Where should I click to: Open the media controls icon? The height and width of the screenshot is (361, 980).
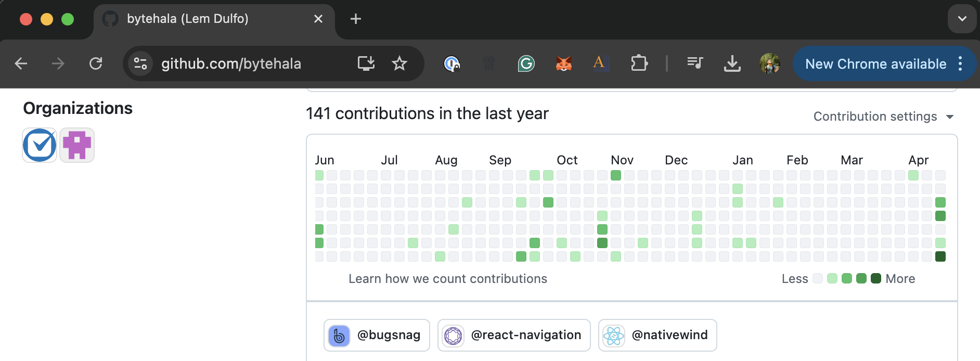(x=695, y=63)
